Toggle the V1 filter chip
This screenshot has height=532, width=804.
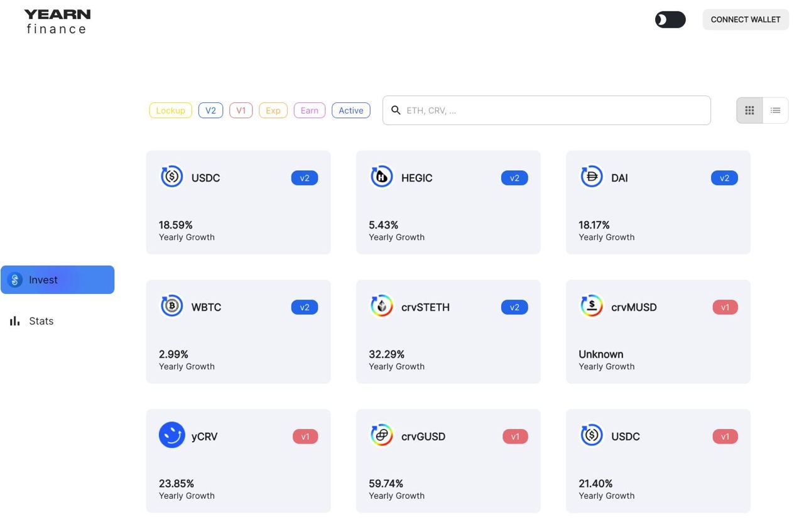[x=241, y=111]
